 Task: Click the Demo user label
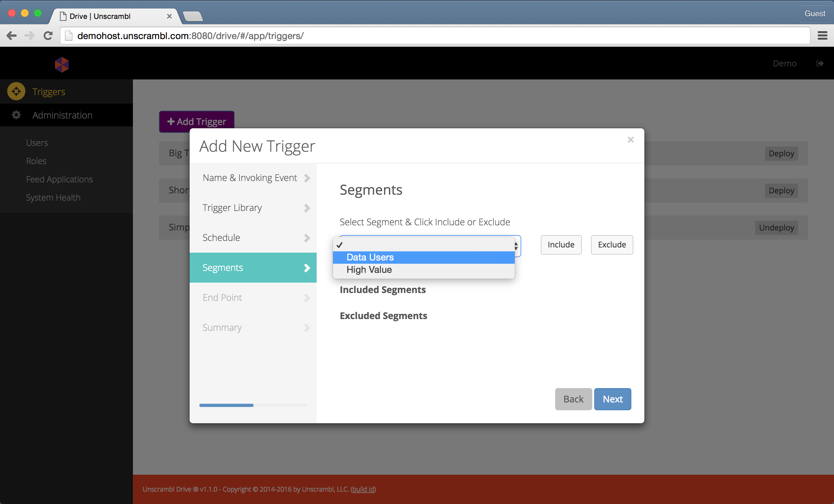tap(784, 63)
